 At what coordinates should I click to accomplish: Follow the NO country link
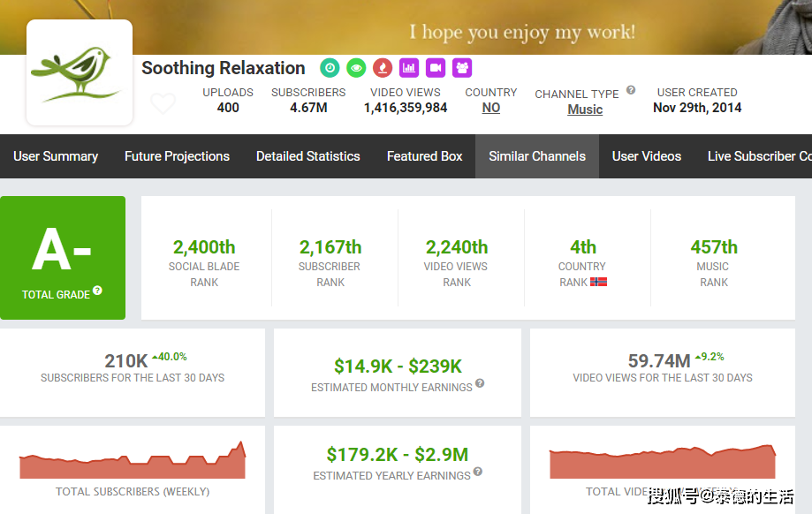[491, 108]
